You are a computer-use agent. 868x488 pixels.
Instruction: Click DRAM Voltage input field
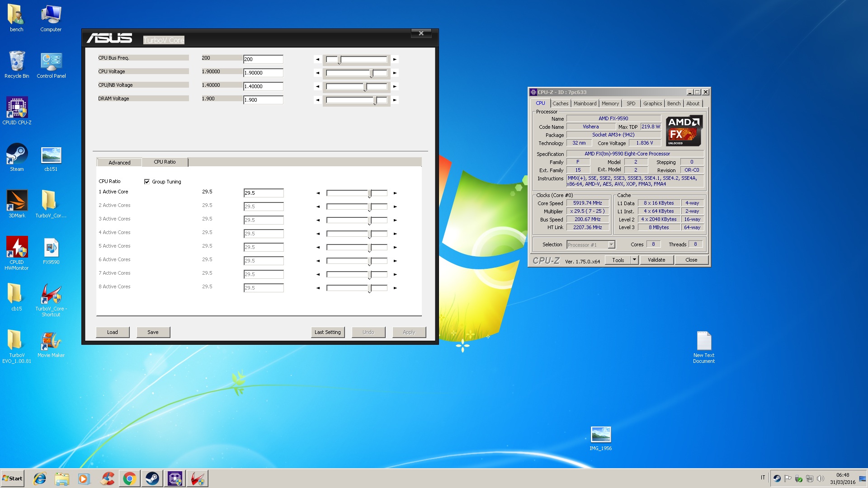tap(263, 100)
